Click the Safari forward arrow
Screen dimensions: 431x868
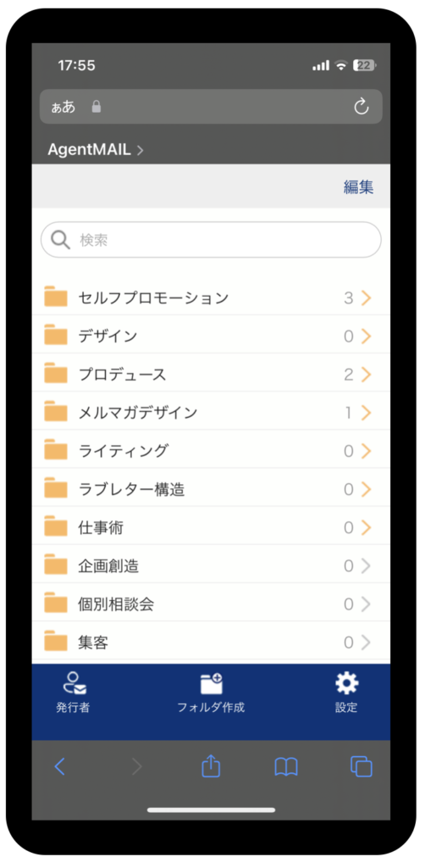click(x=136, y=766)
